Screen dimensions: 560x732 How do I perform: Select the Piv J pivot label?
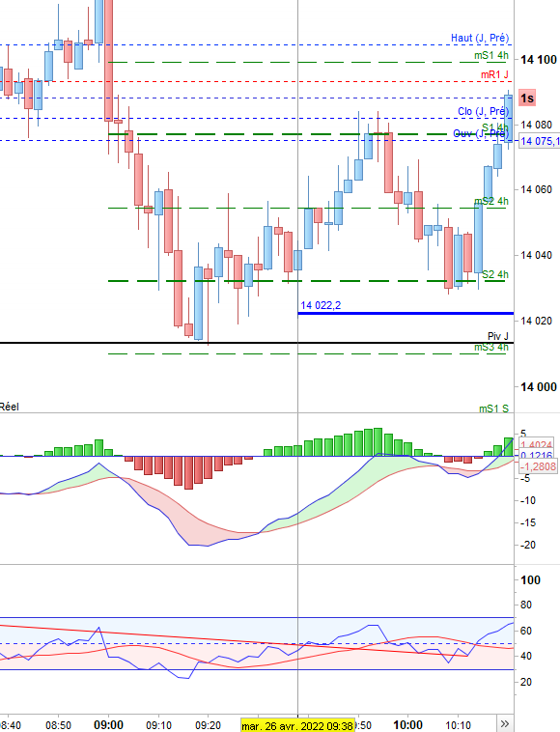point(498,336)
